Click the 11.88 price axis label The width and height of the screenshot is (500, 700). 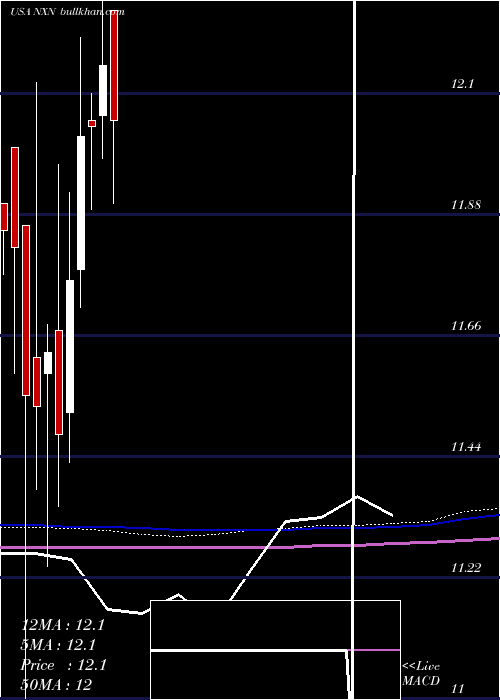466,204
